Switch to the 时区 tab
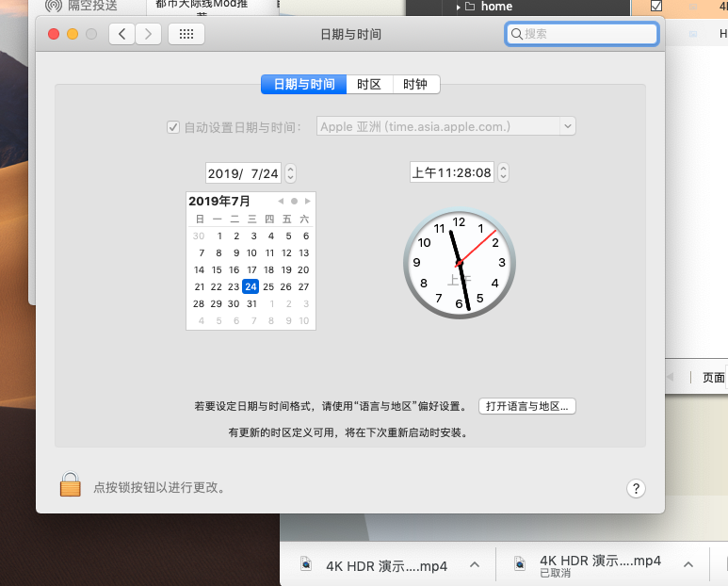 point(369,85)
